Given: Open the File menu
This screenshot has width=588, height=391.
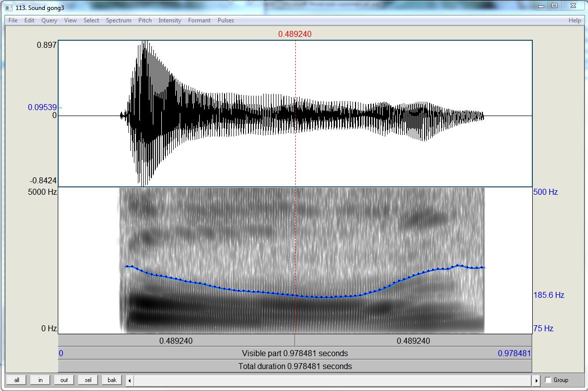Looking at the screenshot, I should coord(13,20).
